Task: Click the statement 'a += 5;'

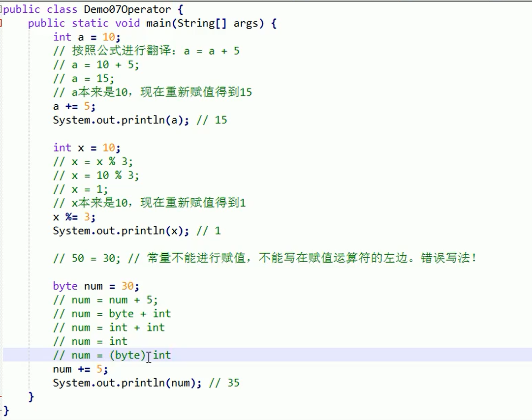Action: tap(74, 106)
